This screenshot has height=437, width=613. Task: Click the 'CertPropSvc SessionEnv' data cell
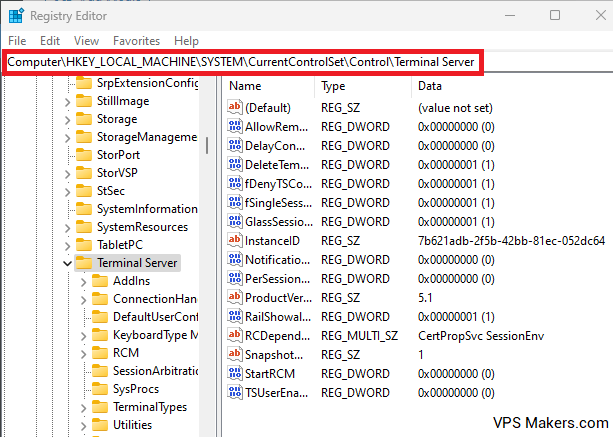pos(481,335)
